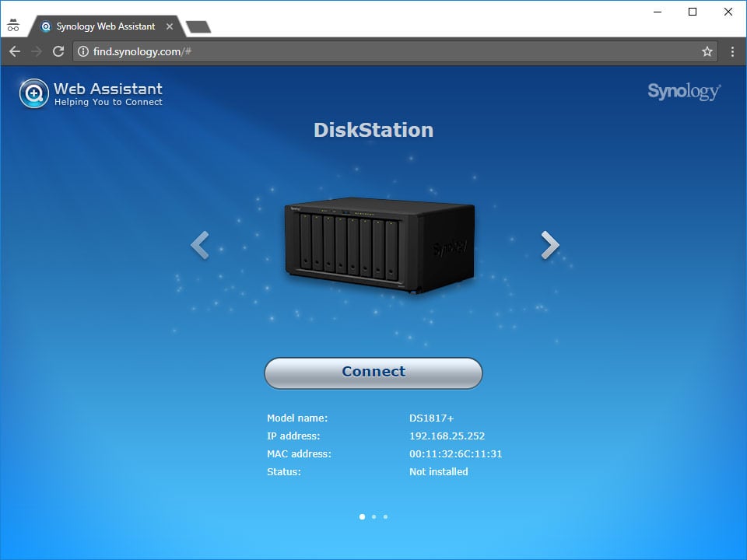Click the browser back arrow
The width and height of the screenshot is (747, 560).
point(15,51)
